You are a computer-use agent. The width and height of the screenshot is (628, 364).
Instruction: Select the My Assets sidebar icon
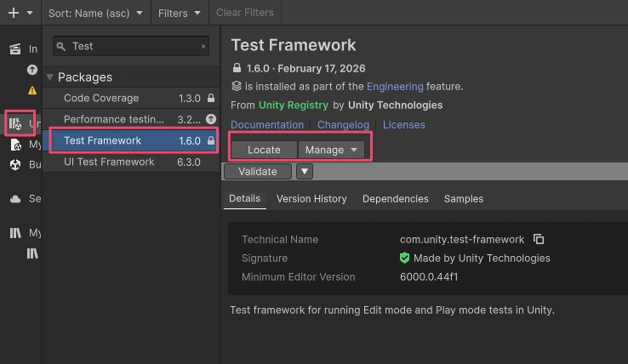15,233
